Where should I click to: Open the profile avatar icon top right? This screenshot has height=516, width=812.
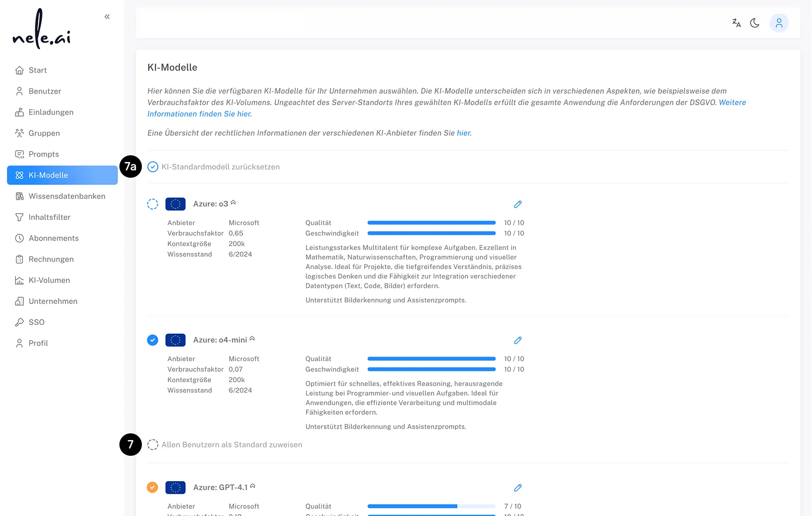coord(779,22)
